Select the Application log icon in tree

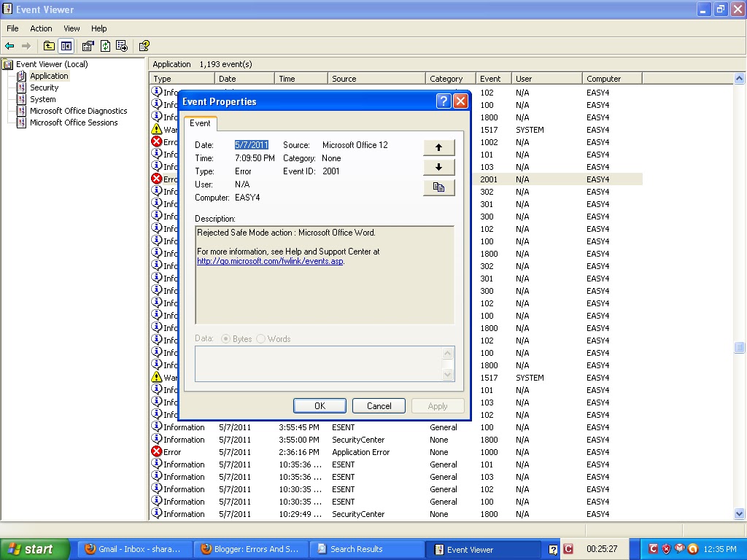(x=21, y=76)
